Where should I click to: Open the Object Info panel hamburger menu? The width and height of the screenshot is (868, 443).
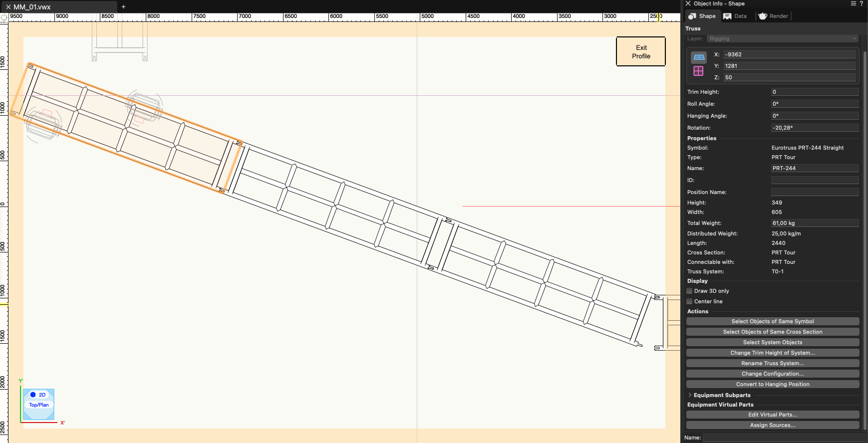coord(853,3)
